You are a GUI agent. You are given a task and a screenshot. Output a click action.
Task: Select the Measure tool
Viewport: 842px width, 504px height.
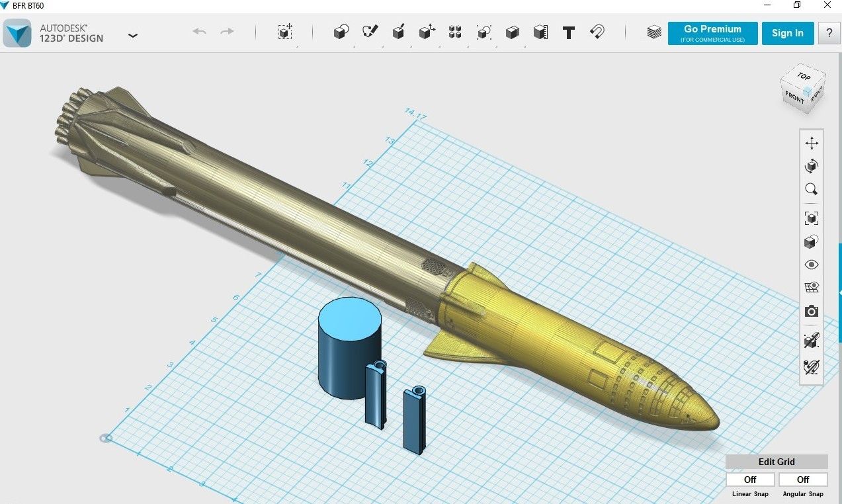(540, 32)
